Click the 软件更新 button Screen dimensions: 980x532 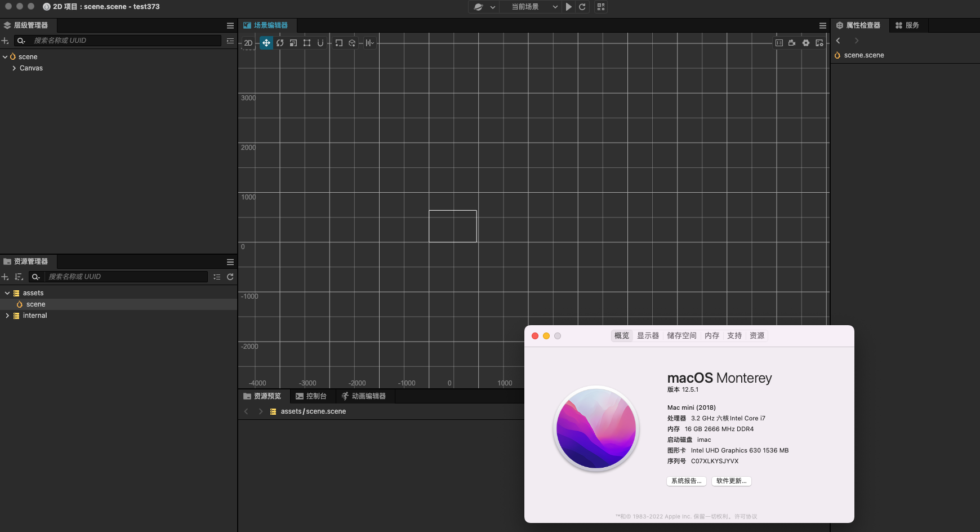(732, 481)
